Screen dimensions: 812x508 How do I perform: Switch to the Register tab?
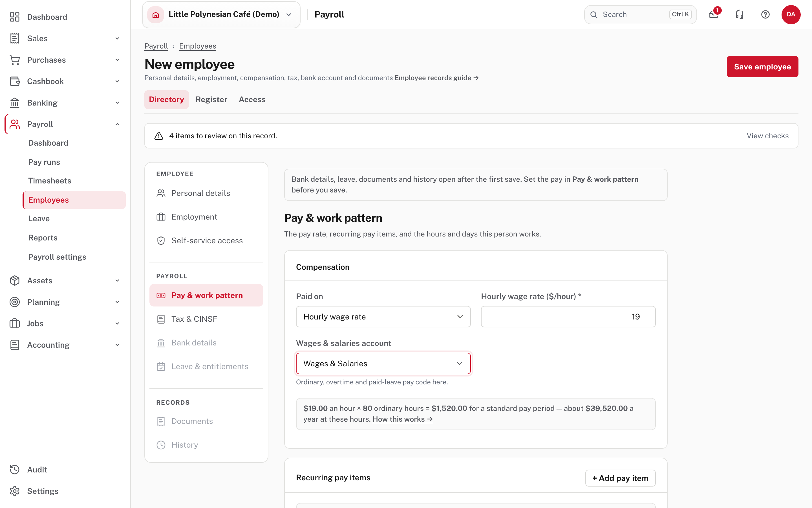(211, 99)
